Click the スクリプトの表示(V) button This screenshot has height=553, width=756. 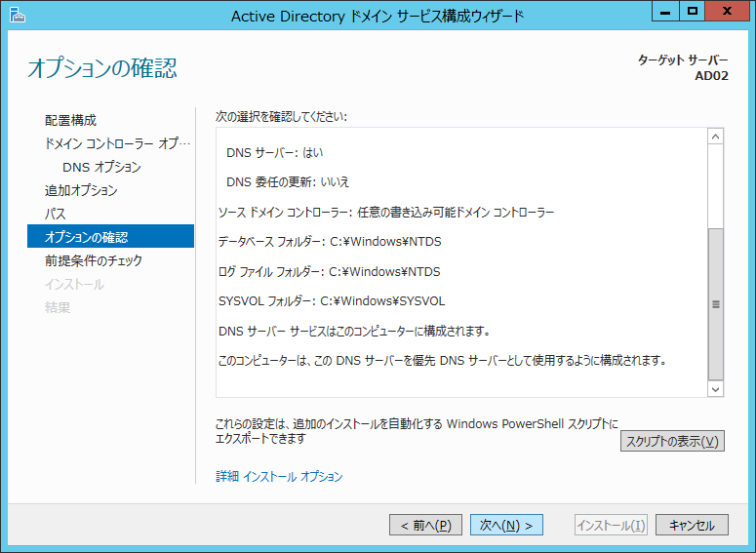672,441
